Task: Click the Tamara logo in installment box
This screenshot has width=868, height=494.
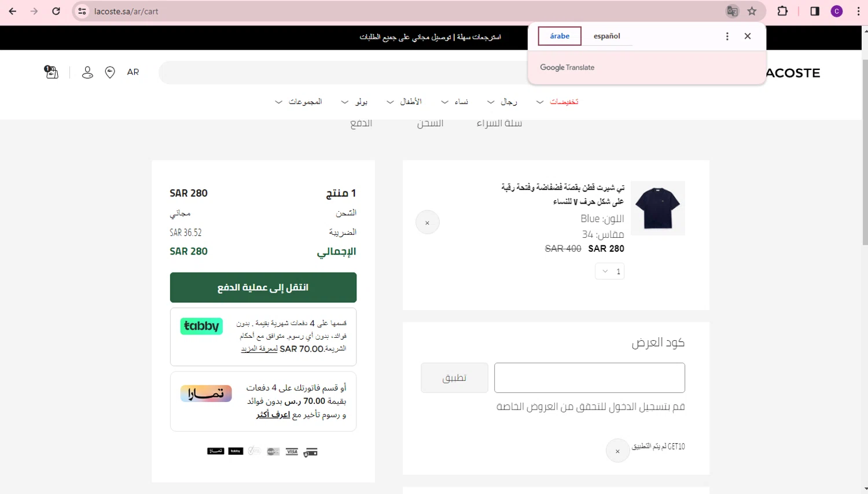Action: pyautogui.click(x=206, y=393)
